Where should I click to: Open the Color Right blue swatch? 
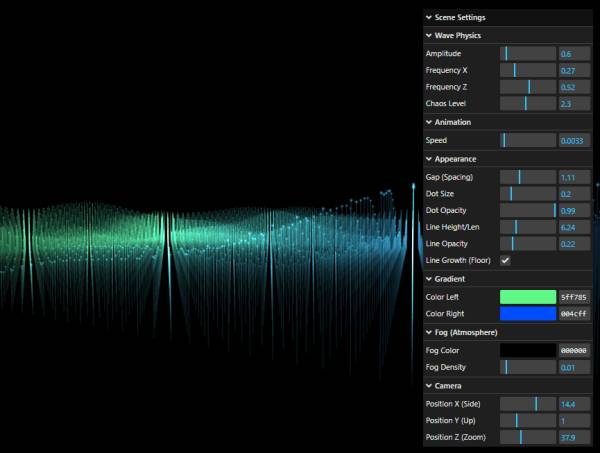tap(527, 314)
